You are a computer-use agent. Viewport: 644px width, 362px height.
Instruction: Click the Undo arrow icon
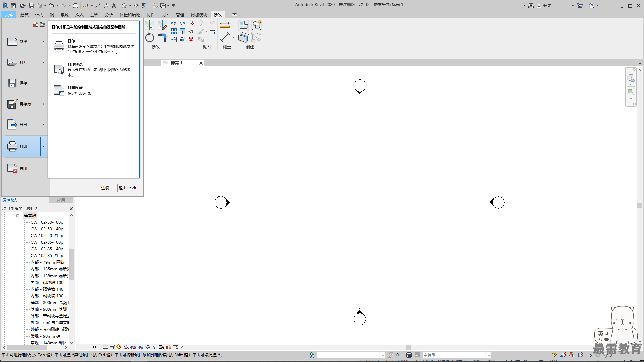tap(51, 5)
